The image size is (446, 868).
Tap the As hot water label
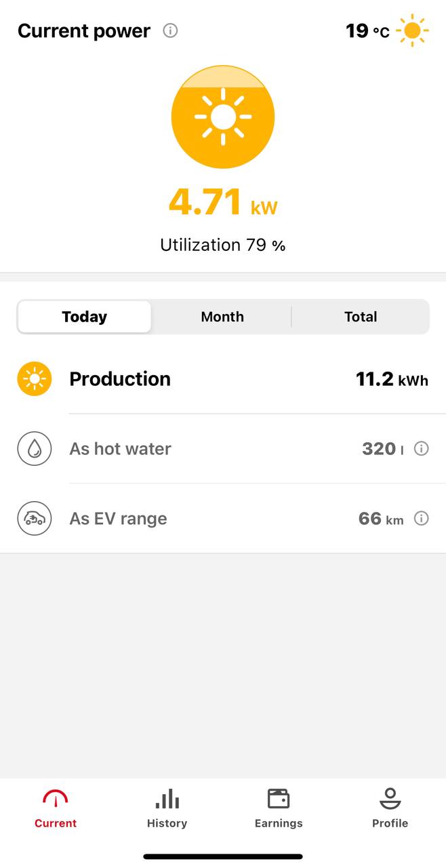[x=120, y=449]
